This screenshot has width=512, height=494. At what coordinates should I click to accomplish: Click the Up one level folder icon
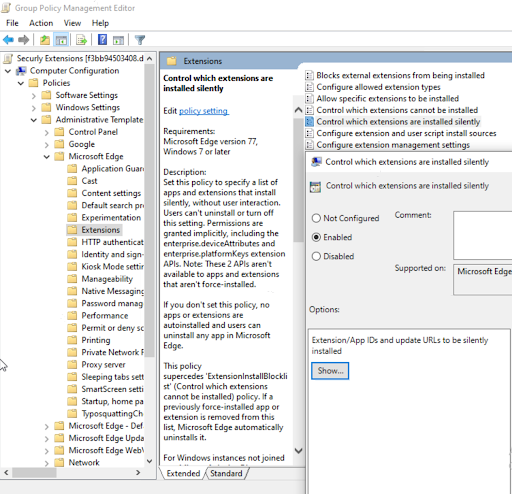pos(45,40)
